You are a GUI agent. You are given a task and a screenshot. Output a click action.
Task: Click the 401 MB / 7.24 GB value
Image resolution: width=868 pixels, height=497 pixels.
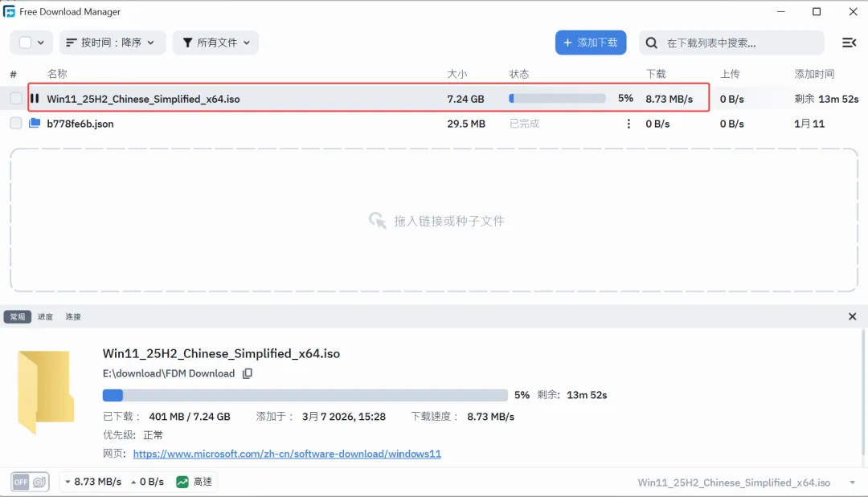[190, 416]
